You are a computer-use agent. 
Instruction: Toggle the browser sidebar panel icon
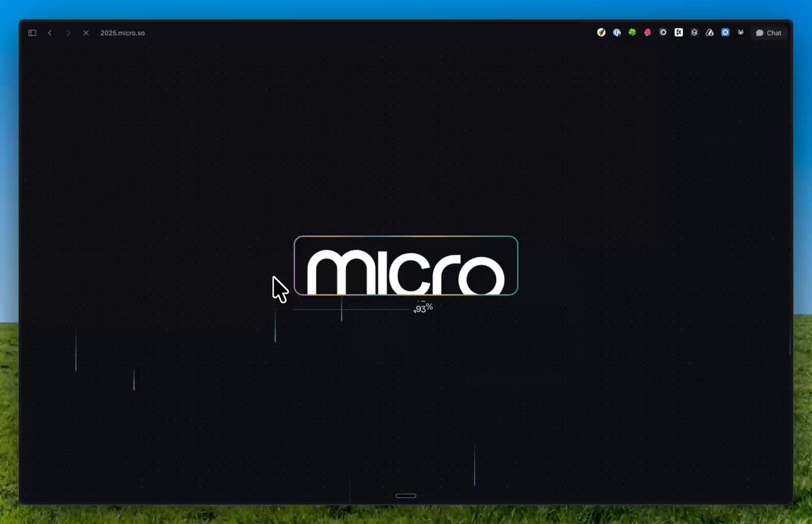(32, 32)
